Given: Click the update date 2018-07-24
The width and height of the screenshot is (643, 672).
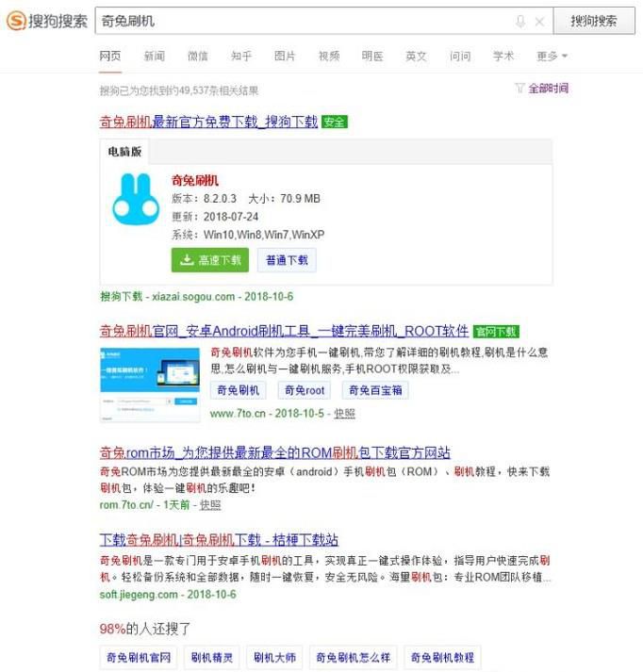Looking at the screenshot, I should [x=231, y=217].
